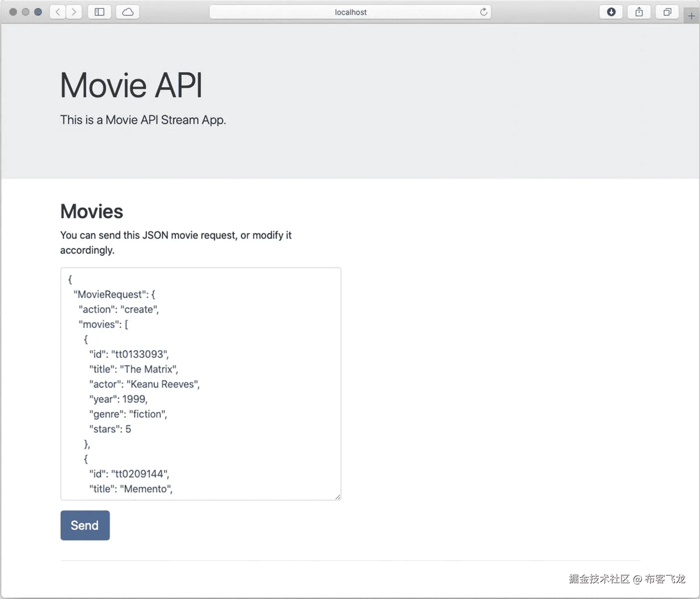700x599 pixels.
Task: Click the "title": "The Matrix" line
Action: pyautogui.click(x=134, y=369)
